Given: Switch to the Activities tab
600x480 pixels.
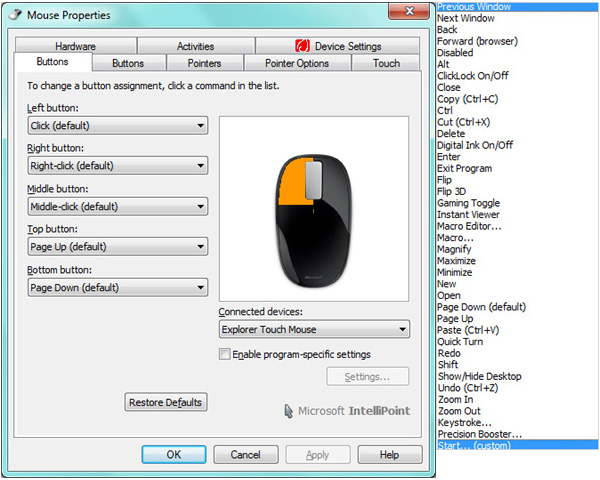Looking at the screenshot, I should pos(196,46).
